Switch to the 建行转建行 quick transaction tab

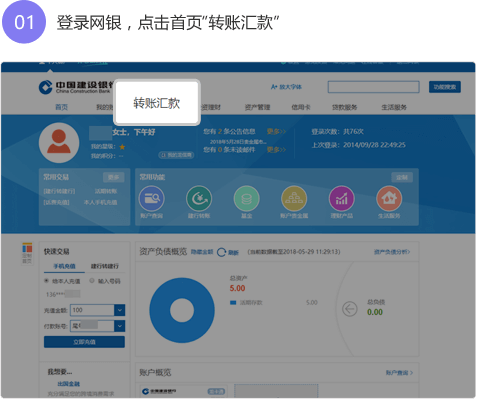coord(105,266)
